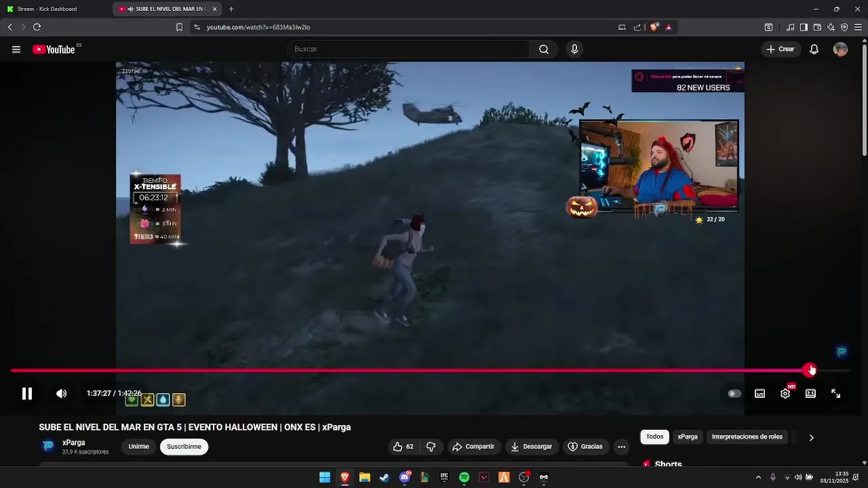Image resolution: width=868 pixels, height=488 pixels.
Task: Run search with the magnifier button
Action: click(544, 49)
